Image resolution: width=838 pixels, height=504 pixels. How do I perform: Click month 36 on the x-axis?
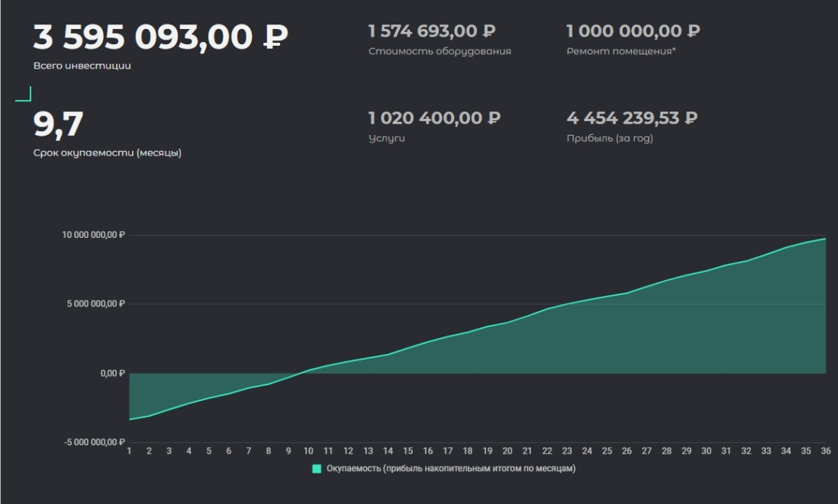[x=825, y=451]
